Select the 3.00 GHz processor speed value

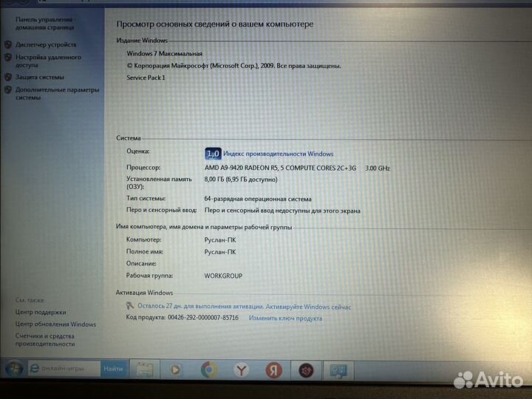pyautogui.click(x=378, y=168)
